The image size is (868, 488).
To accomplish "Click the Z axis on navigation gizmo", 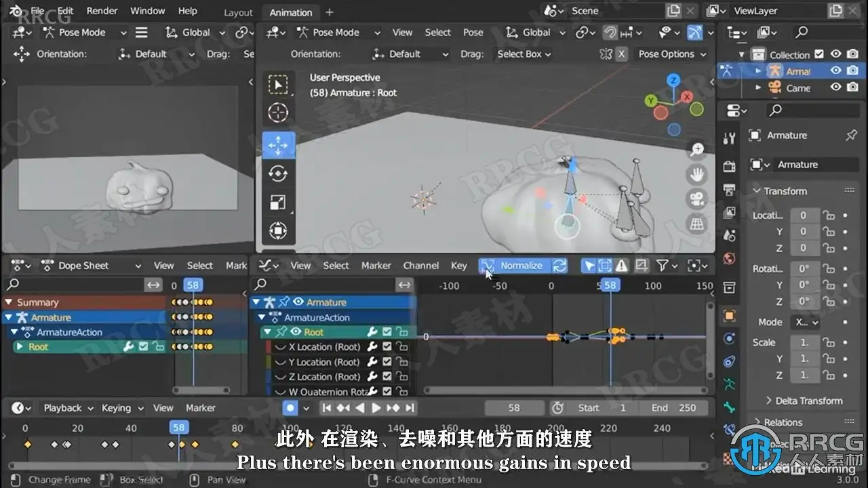I will pyautogui.click(x=673, y=81).
